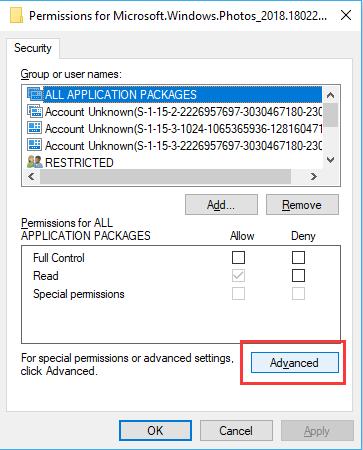The width and height of the screenshot is (363, 450).
Task: Tick Deny for Read permission
Action: click(298, 276)
